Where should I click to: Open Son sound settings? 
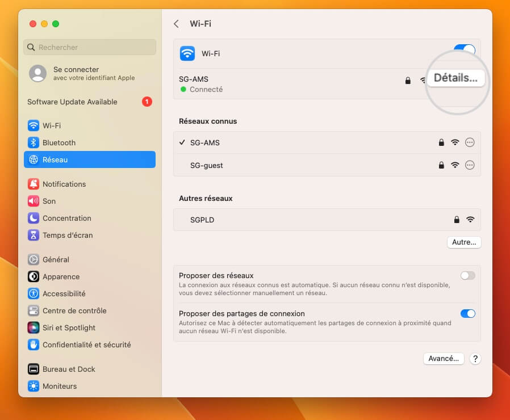point(89,201)
